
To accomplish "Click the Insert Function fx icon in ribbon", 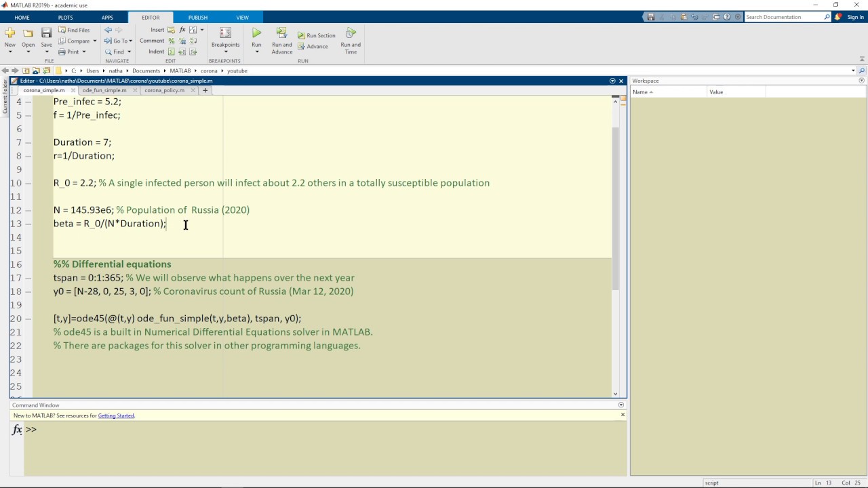I will click(182, 30).
